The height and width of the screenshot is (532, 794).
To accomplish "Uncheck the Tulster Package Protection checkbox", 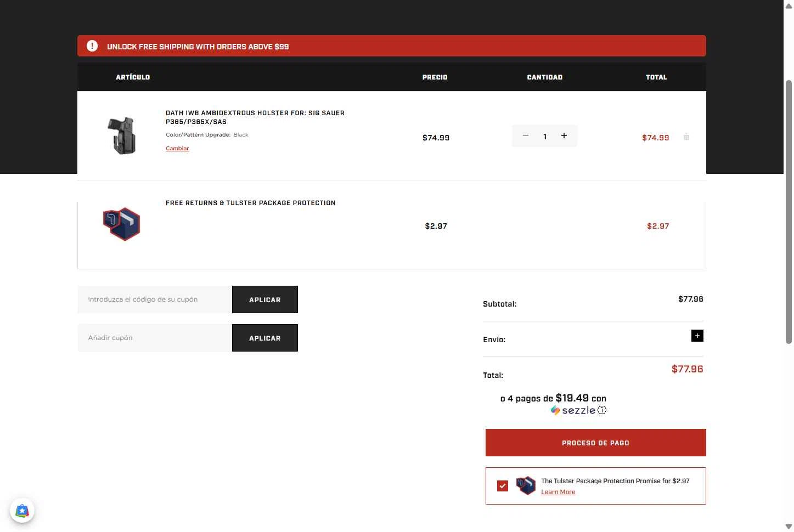I will point(503,486).
